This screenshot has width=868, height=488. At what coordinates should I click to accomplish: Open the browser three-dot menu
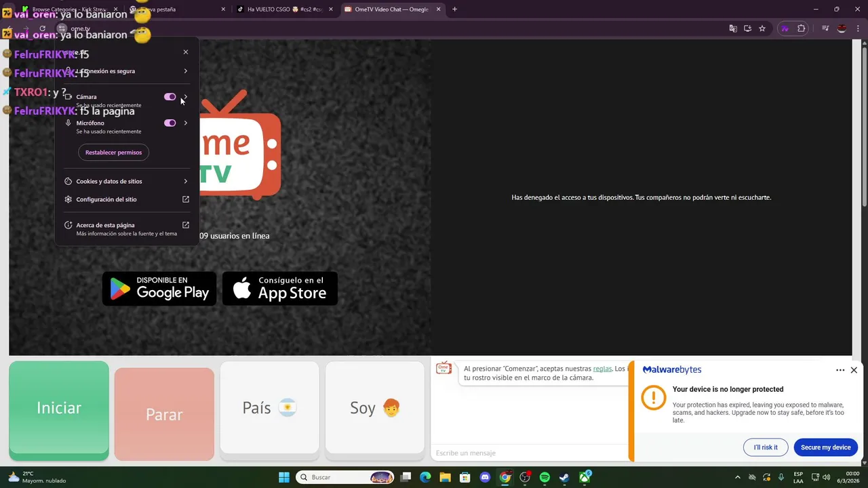click(x=858, y=28)
